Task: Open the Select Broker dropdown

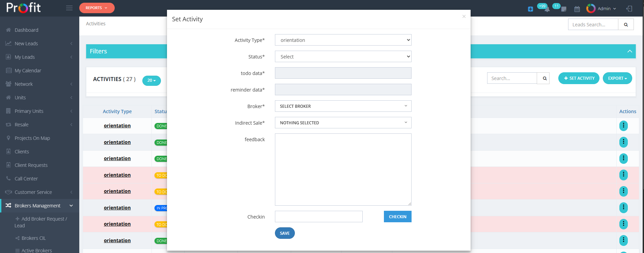Action: [343, 106]
